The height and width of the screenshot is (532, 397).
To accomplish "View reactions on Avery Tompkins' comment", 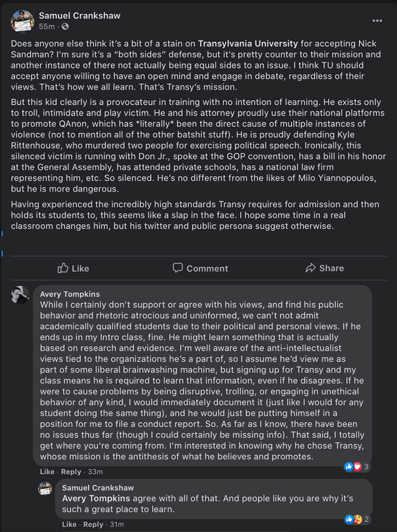I will 357,467.
